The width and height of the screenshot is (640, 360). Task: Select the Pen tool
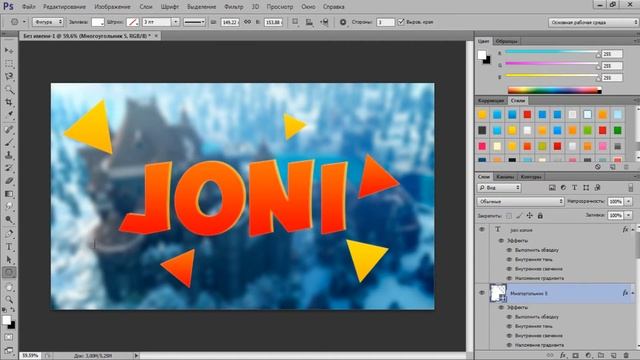tap(9, 233)
